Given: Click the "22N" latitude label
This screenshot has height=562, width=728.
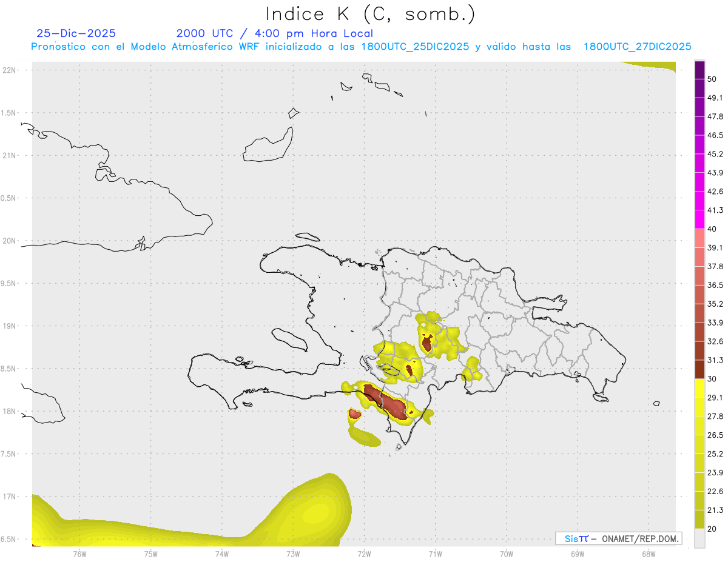Looking at the screenshot, I should point(9,70).
